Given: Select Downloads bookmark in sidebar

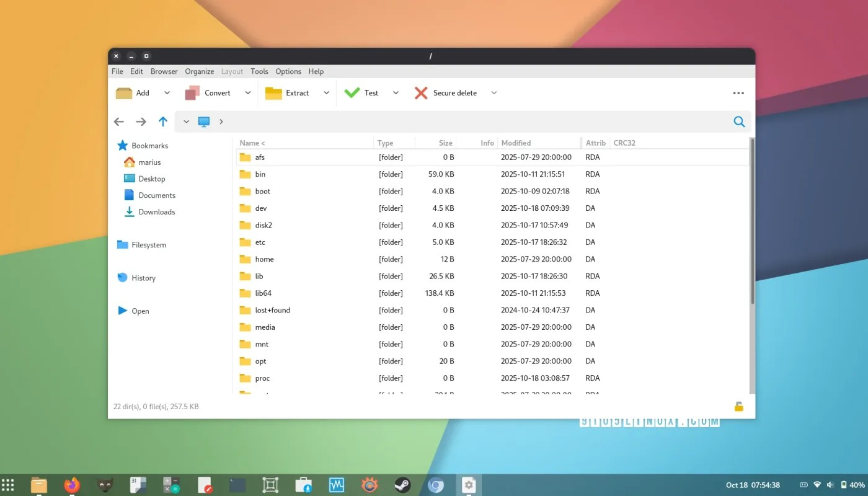Looking at the screenshot, I should tap(156, 212).
